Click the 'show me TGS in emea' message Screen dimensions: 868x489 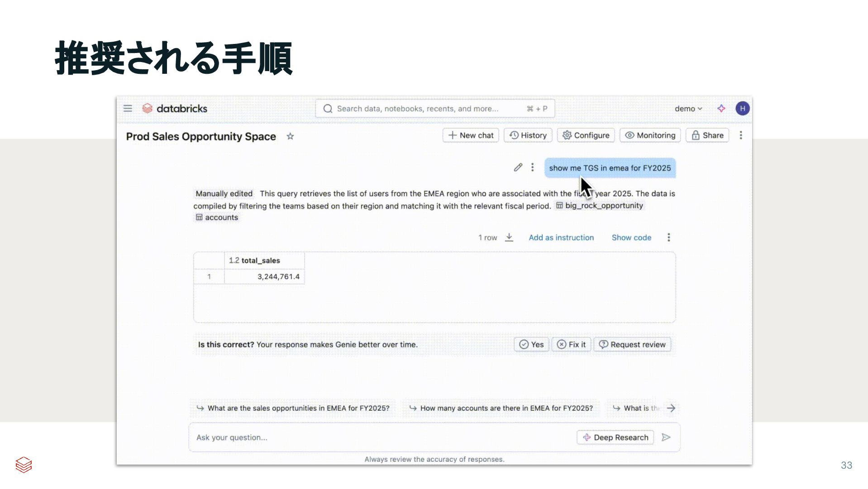point(610,168)
